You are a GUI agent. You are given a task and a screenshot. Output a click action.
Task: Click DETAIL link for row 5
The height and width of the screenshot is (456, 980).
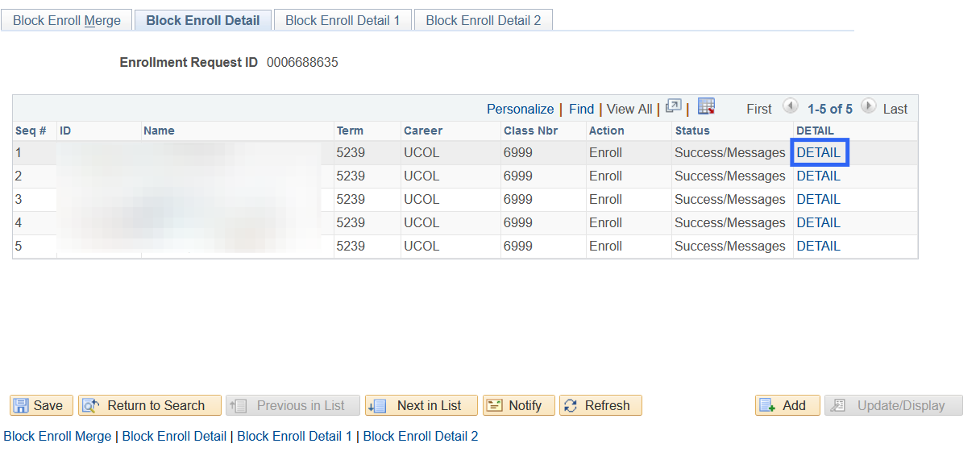[818, 247]
